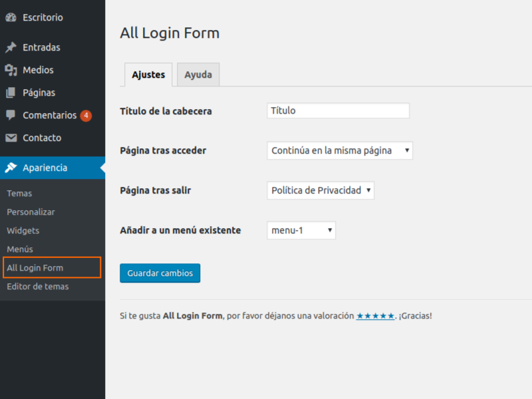Click the Contacto envelope icon

click(x=11, y=138)
